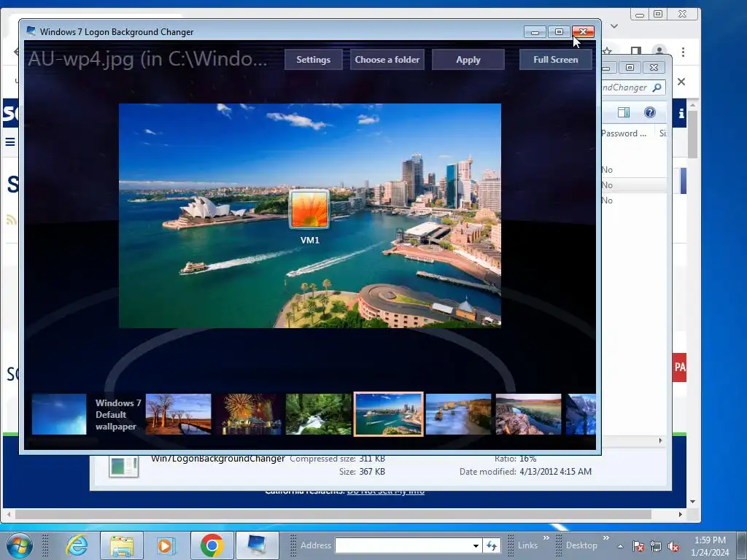The width and height of the screenshot is (747, 560).
Task: Click Date modified value 4/13/2012 4:15 AM
Action: pyautogui.click(x=555, y=472)
